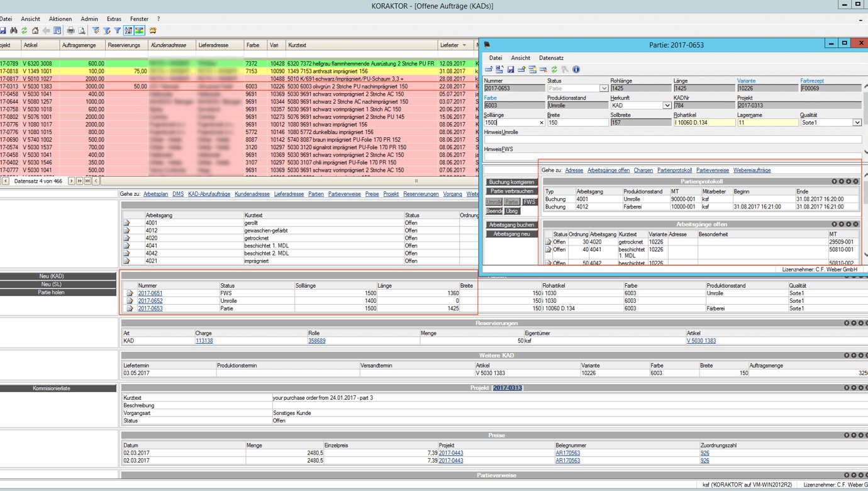
Task: Click the horizontal scrollbar under the orders table
Action: (283, 181)
